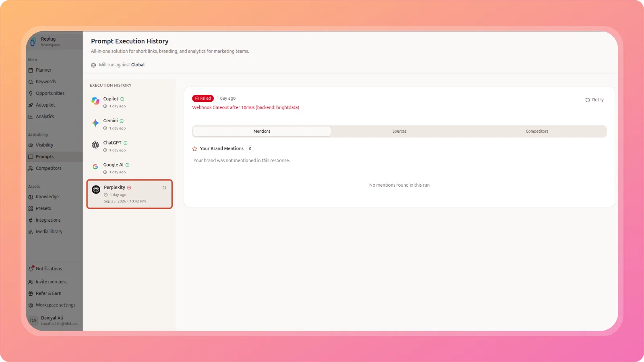This screenshot has width=644, height=362.
Task: Click the red Failed status badge
Action: tap(203, 99)
